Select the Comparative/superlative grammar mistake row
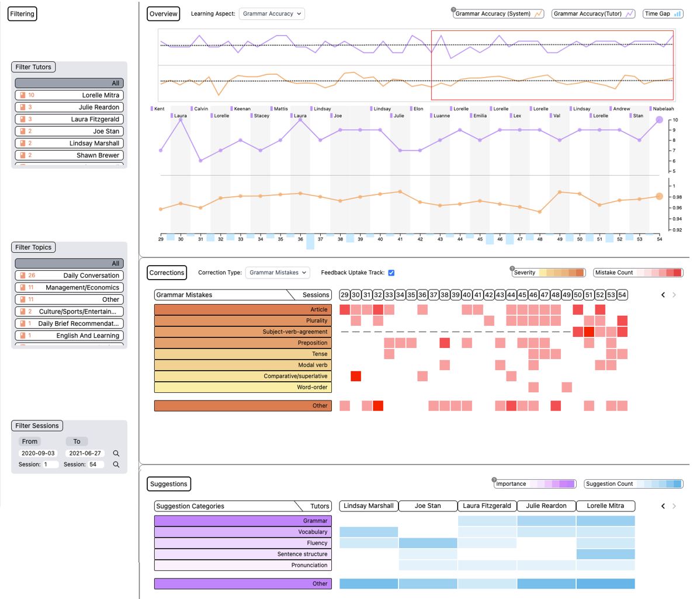This screenshot has width=700, height=599. tap(243, 376)
